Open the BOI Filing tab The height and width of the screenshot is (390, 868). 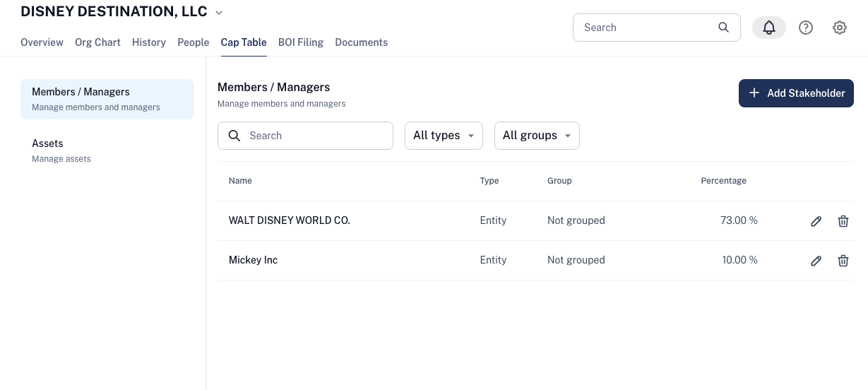(x=301, y=42)
